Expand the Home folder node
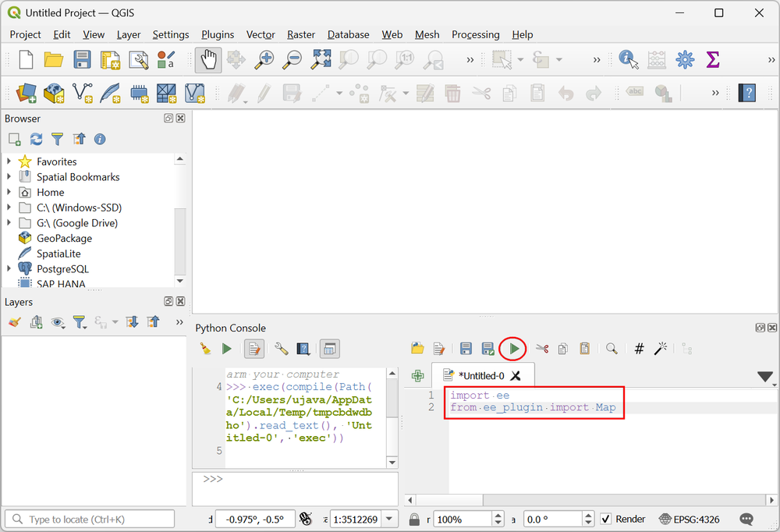This screenshot has height=532, width=780. (x=9, y=192)
